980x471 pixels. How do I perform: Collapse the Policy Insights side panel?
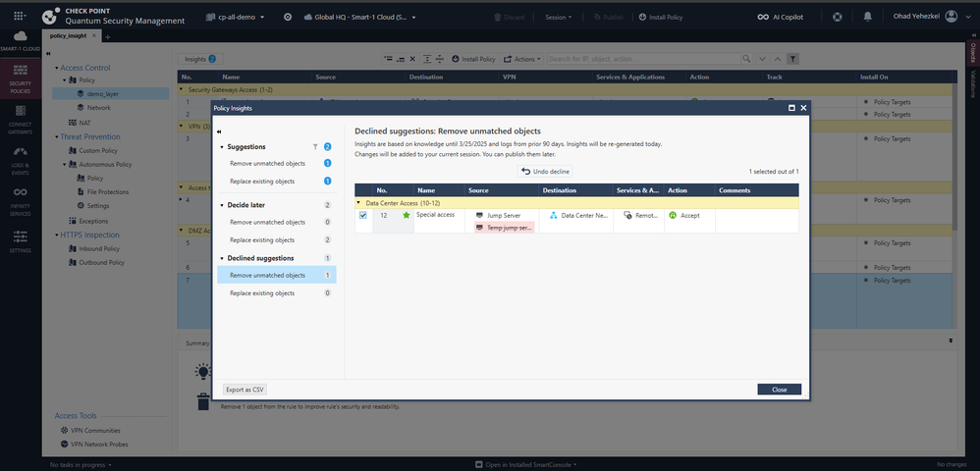click(219, 131)
